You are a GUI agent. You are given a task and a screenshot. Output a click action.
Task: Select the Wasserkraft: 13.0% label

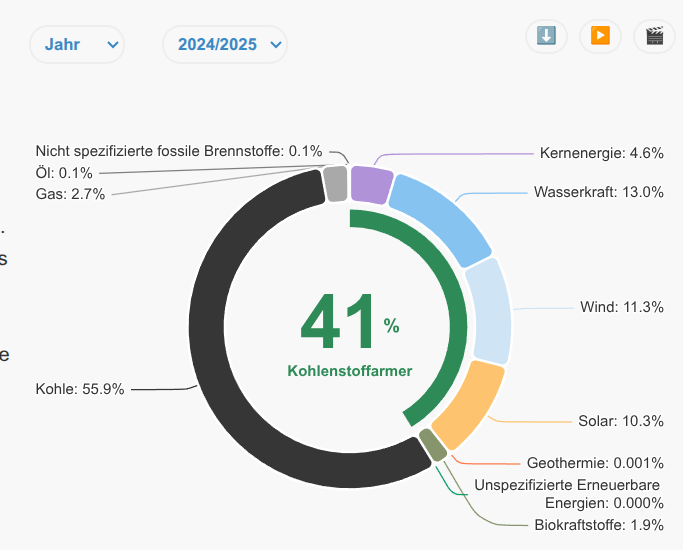click(x=598, y=192)
